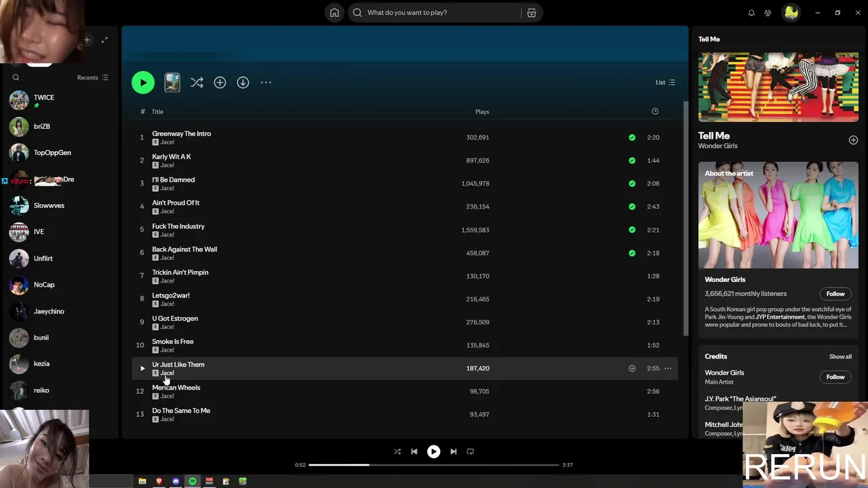Sort tracks by duration clock column
The height and width of the screenshot is (488, 868).
click(x=655, y=111)
